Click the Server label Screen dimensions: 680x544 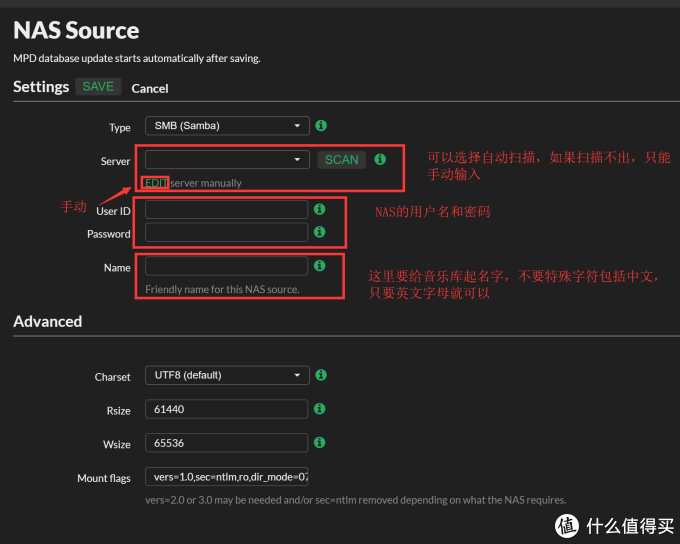click(x=115, y=161)
